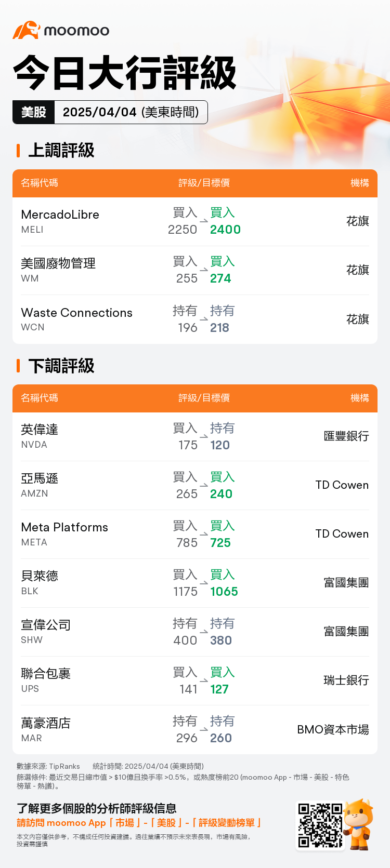
Task: Open the 市場 link in footer
Action: point(125,823)
